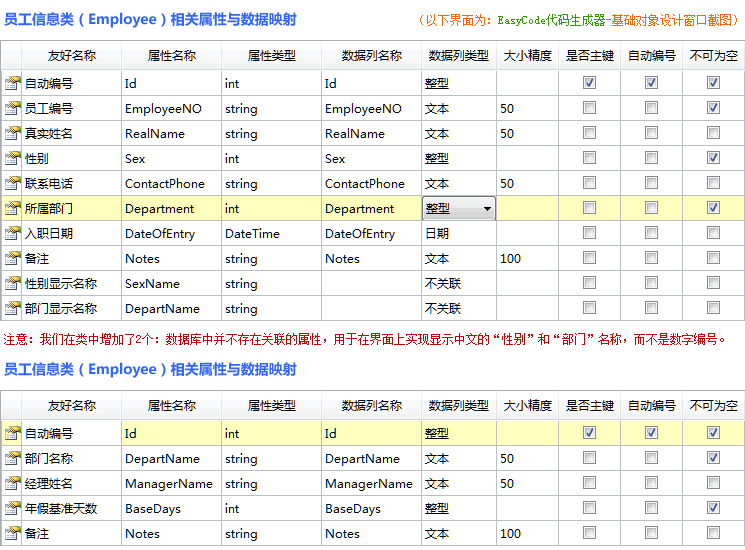Screen dimensions: 745x550
Task: Click the int type cell in 年假基准天数 row
Action: click(x=271, y=509)
